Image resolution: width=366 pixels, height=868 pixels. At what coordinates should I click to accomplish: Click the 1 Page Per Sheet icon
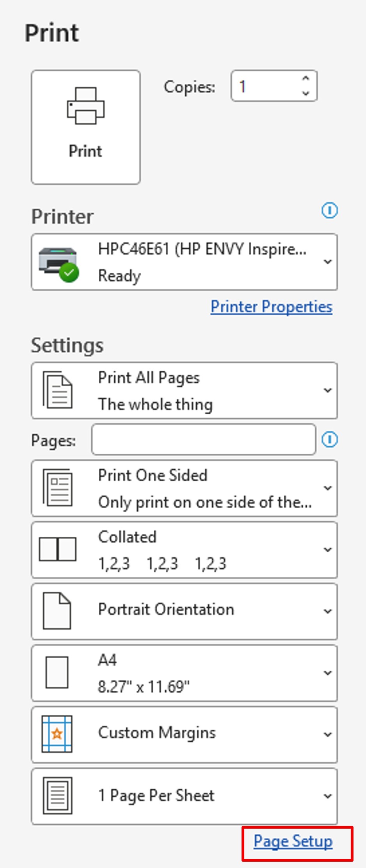(x=57, y=796)
